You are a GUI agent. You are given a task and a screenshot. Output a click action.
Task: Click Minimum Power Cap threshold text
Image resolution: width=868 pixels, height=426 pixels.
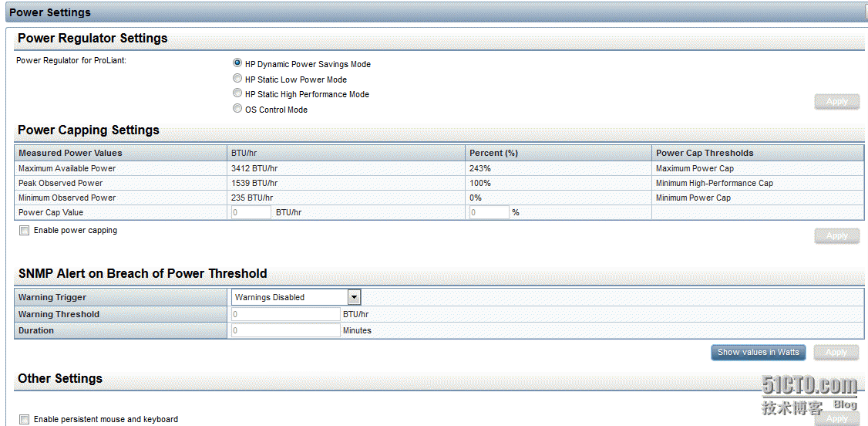[x=693, y=198]
